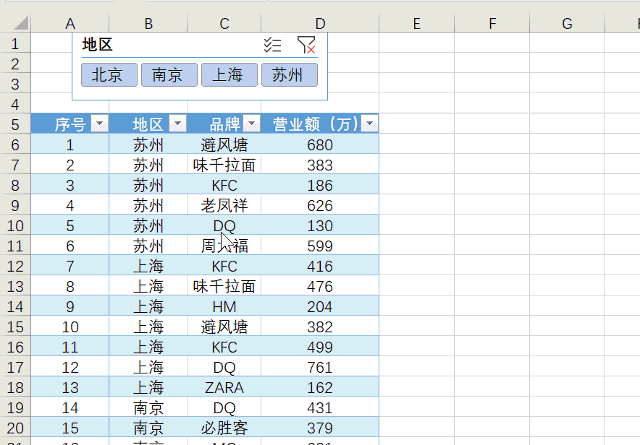This screenshot has height=445, width=640.
Task: Click cell with value 383
Action: pos(320,165)
